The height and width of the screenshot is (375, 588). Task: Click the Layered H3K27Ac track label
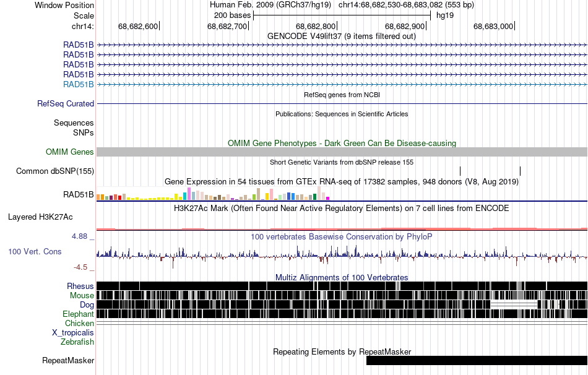click(40, 217)
